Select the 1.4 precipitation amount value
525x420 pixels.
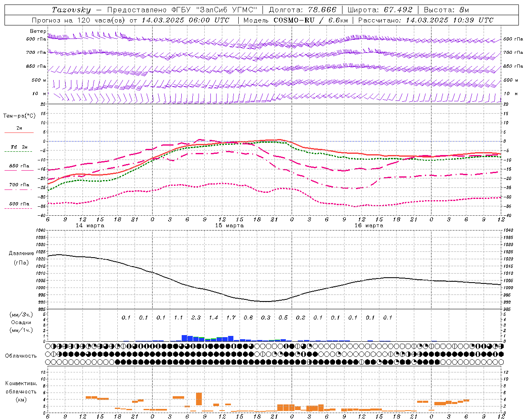[x=213, y=317]
